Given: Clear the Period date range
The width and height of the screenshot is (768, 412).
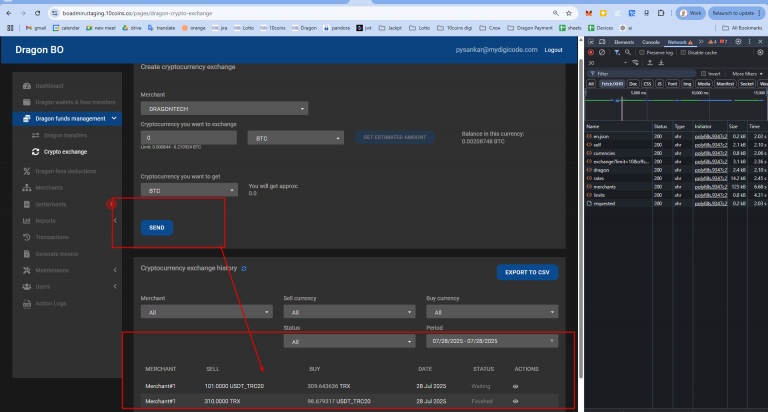Looking at the screenshot, I should click(552, 340).
